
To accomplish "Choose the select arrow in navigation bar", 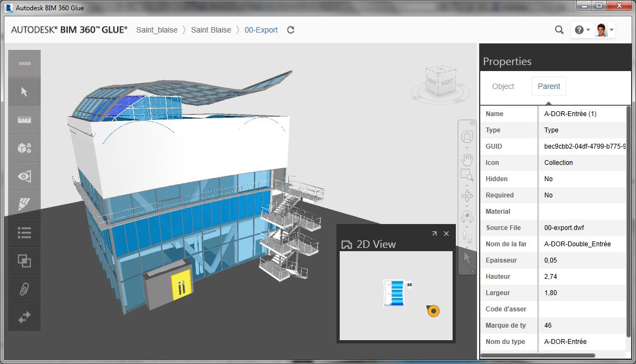I will pyautogui.click(x=467, y=258).
